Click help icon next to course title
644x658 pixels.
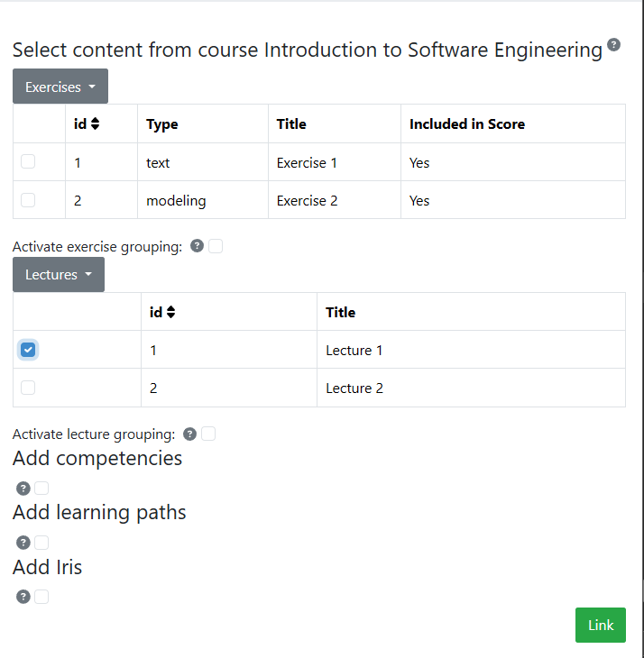click(614, 45)
